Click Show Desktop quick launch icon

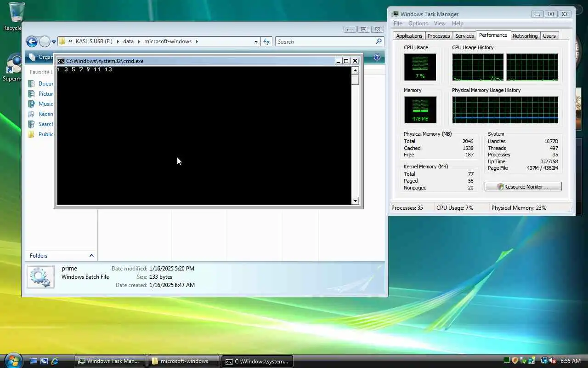[34, 362]
